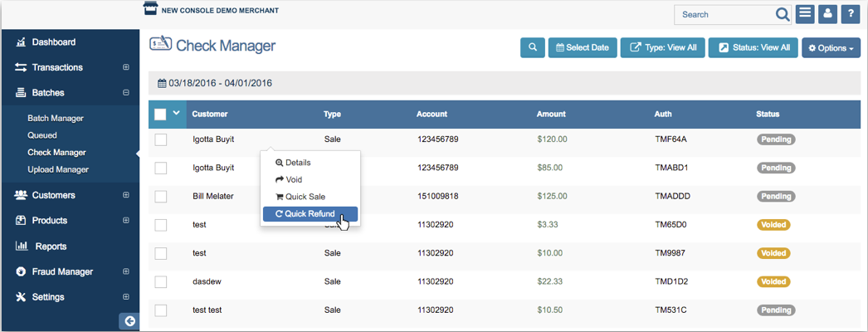Collapse sidebar with the left arrow icon
This screenshot has width=868, height=332.
(x=129, y=321)
